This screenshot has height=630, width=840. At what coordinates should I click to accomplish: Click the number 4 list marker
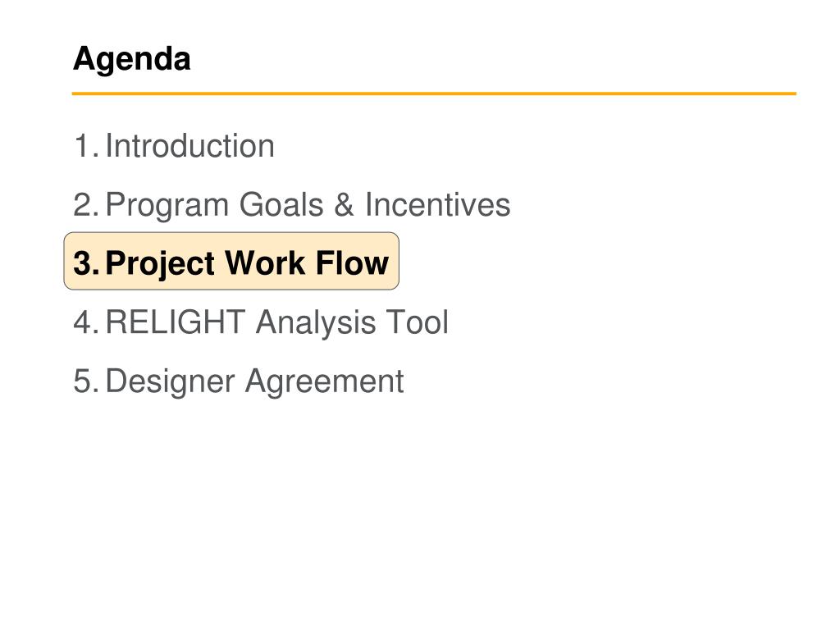point(86,322)
